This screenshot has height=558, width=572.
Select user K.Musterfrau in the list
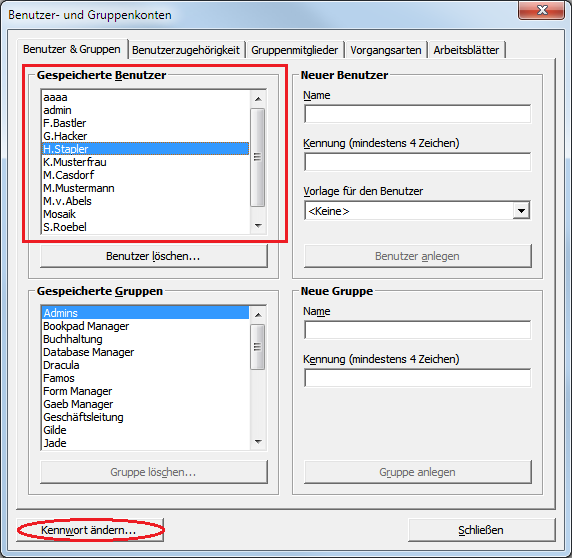tap(146, 162)
